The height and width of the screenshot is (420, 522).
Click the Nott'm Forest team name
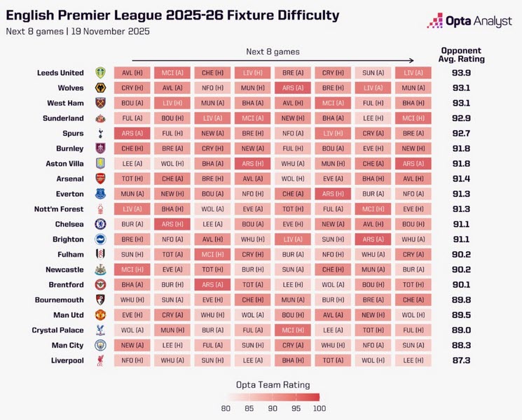59,209
